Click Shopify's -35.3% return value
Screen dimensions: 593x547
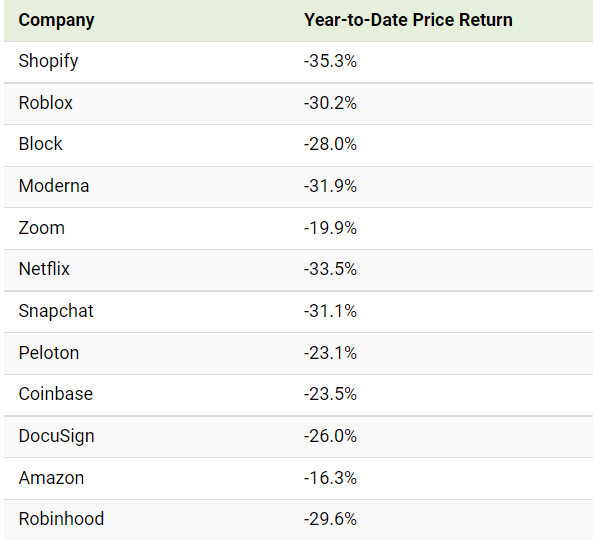[330, 61]
